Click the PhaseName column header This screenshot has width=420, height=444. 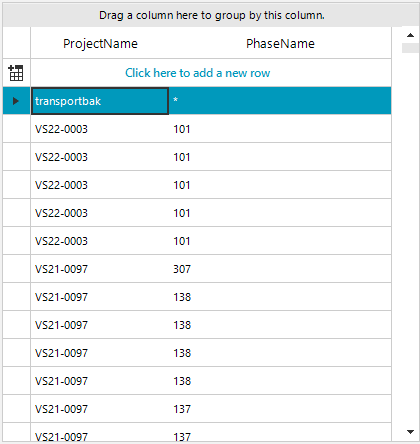280,43
